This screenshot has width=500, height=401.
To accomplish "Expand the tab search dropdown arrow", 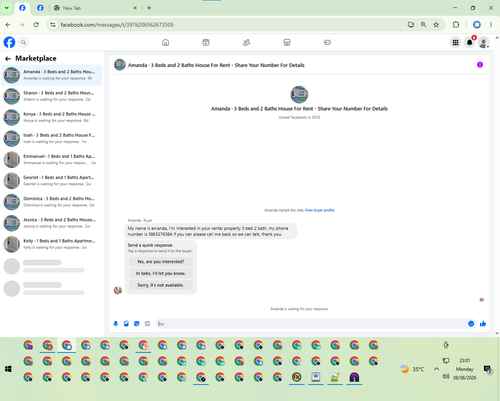I will (x=6, y=8).
